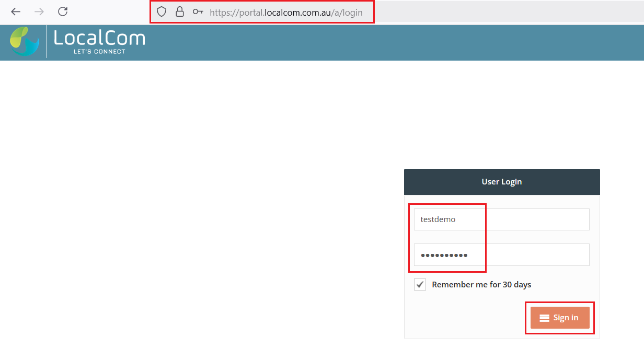Click the browser back arrow
Screen dimensions: 644x360
(x=16, y=11)
